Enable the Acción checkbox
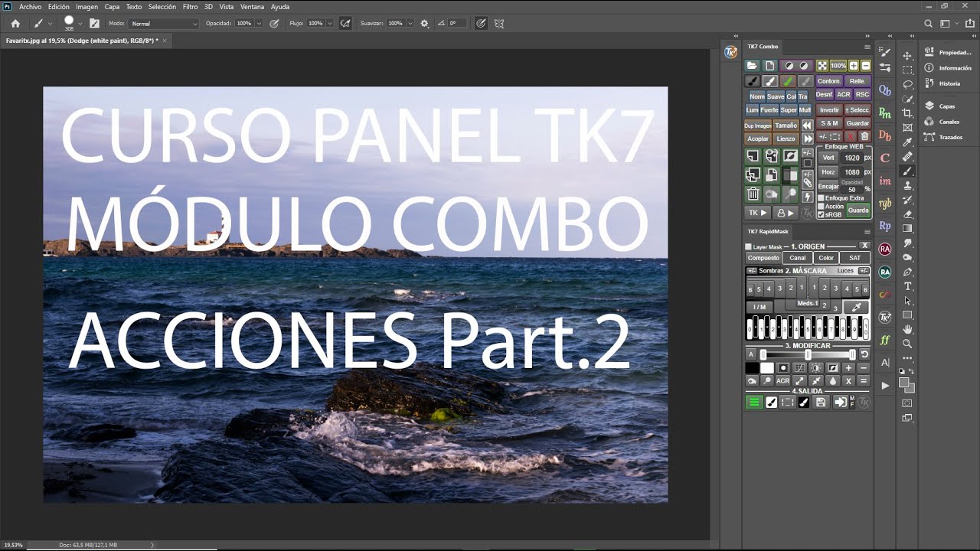This screenshot has width=980, height=551. pos(822,207)
